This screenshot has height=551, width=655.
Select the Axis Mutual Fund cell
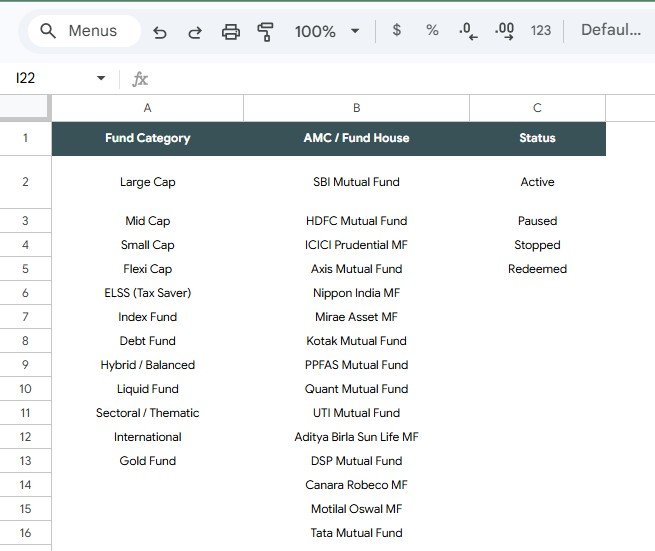(x=356, y=269)
